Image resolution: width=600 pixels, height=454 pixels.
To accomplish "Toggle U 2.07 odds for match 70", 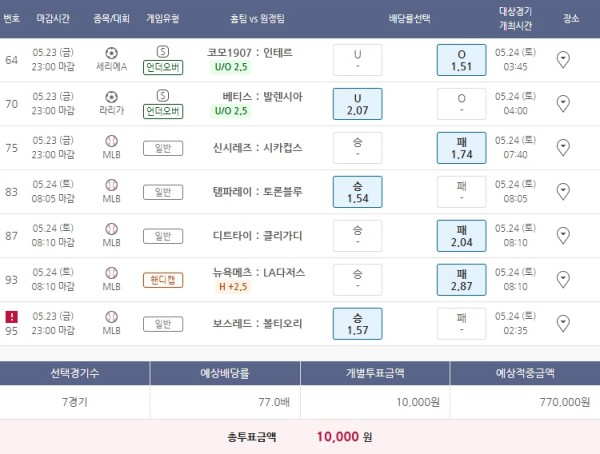I will coord(357,103).
